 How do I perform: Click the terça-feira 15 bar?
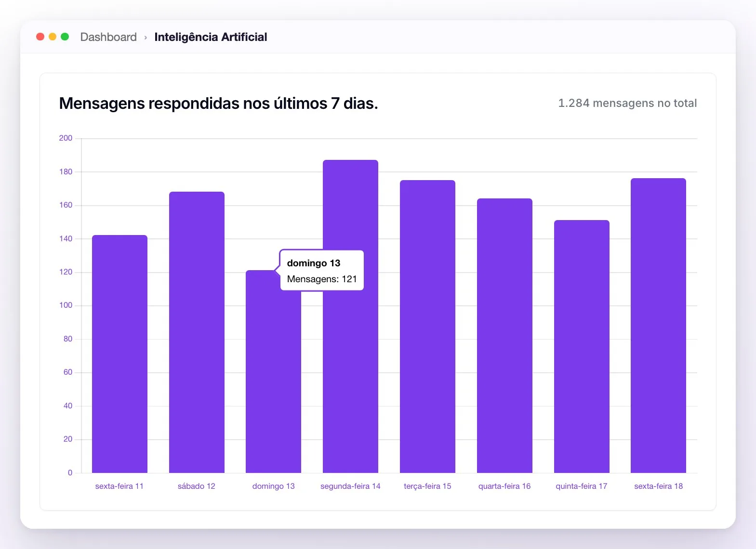(x=427, y=327)
